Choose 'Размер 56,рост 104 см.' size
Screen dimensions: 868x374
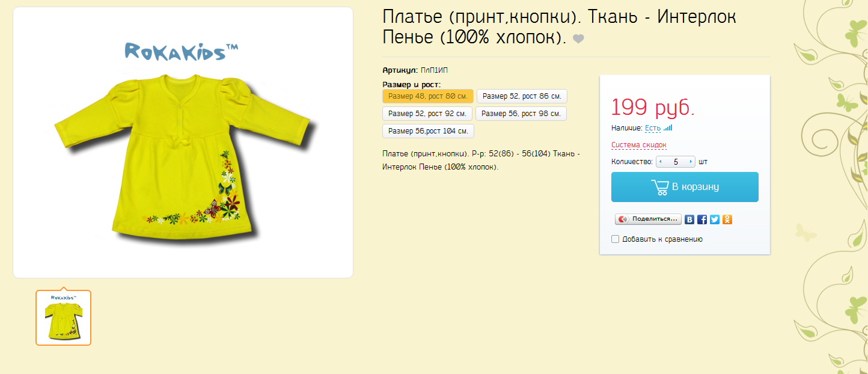429,131
